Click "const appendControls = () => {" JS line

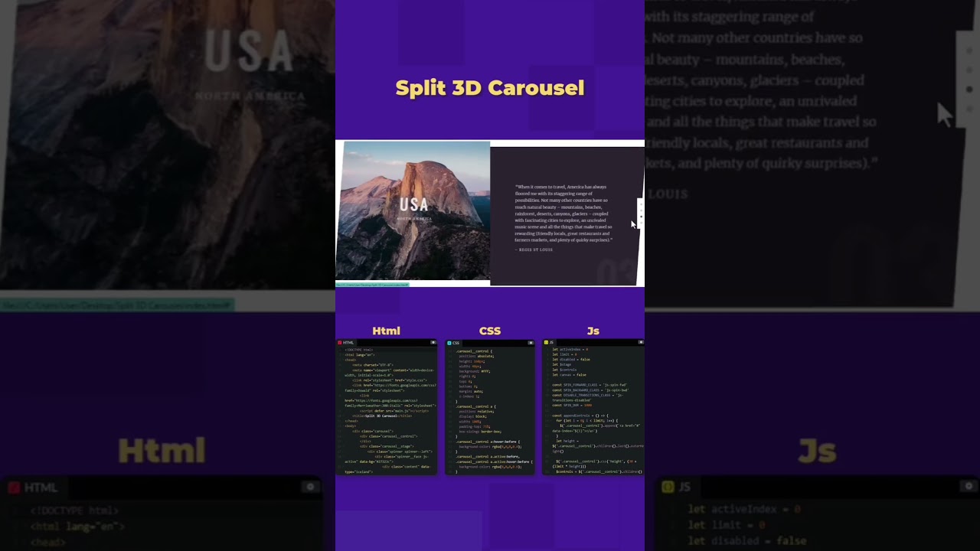coord(580,416)
